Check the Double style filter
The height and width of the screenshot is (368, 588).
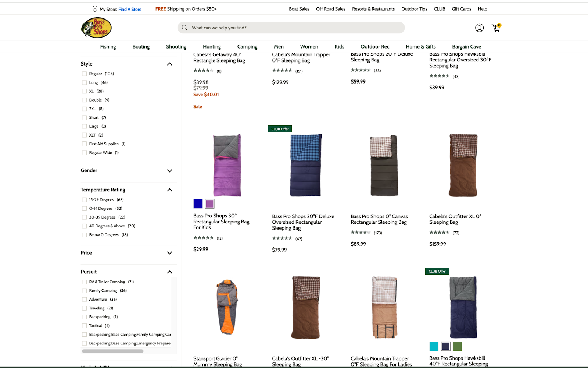85,100
